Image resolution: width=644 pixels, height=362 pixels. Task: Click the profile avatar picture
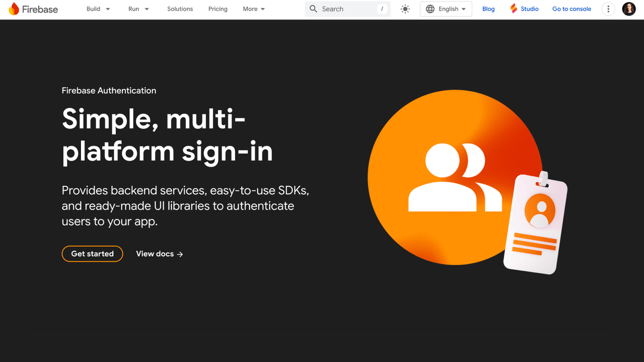coord(628,9)
